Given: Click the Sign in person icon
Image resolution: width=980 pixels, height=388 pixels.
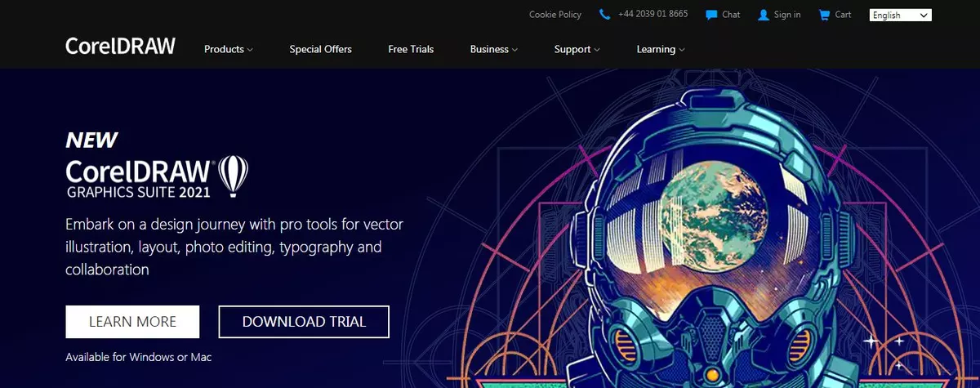Looking at the screenshot, I should pyautogui.click(x=764, y=15).
